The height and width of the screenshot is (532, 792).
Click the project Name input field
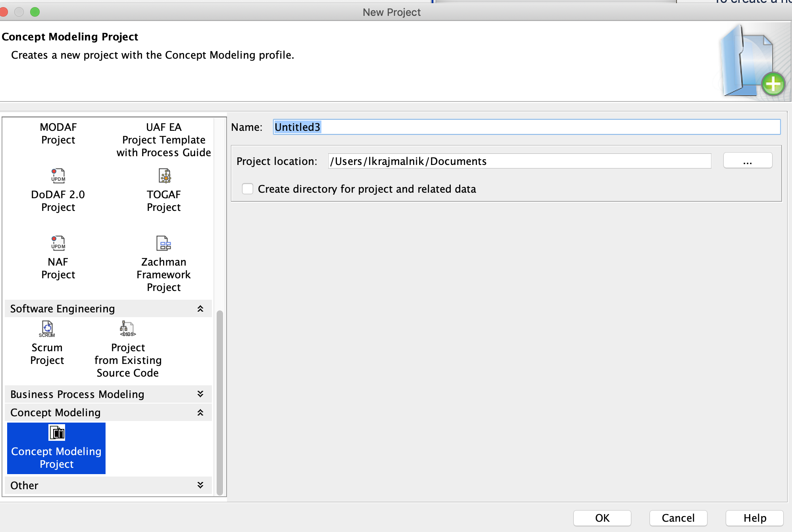point(526,127)
